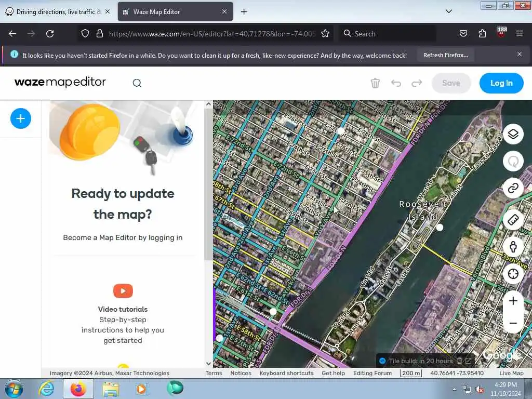Open the Pocket save icon
The image size is (532, 399).
coord(463,34)
